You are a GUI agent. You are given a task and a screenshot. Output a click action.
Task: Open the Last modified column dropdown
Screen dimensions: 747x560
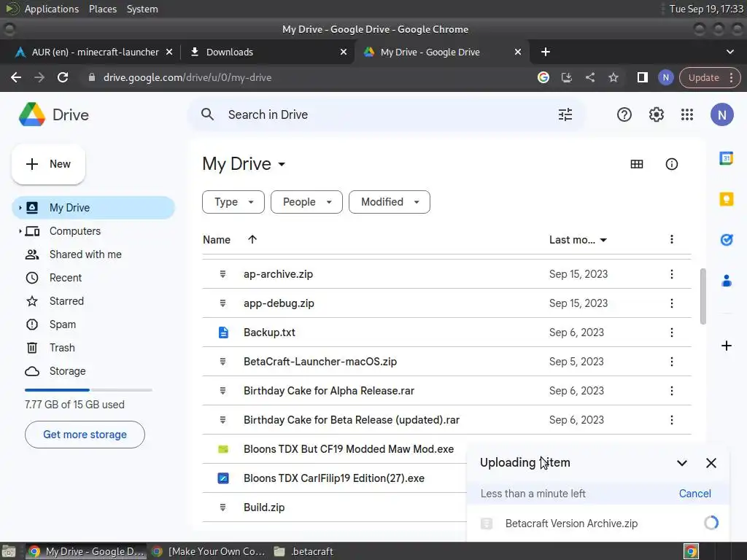[x=603, y=240]
